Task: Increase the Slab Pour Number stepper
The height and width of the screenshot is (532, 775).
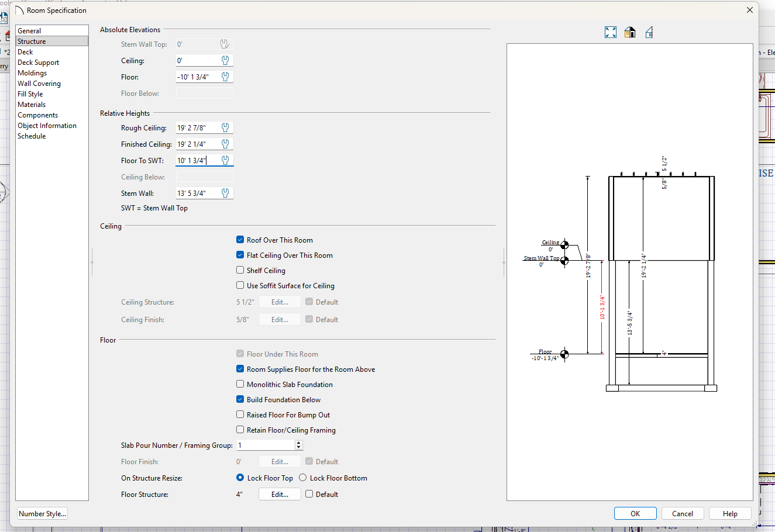Action: point(299,443)
